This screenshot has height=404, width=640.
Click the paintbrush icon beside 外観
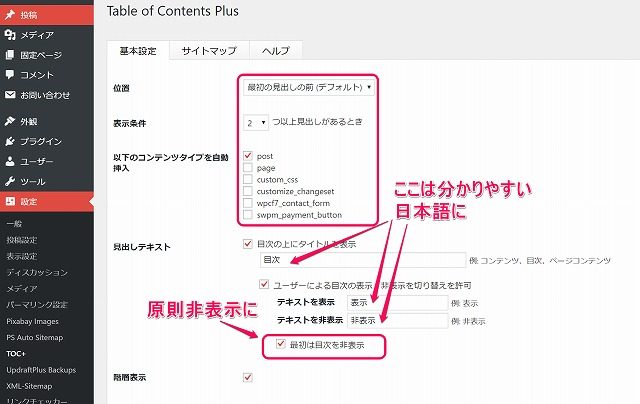(x=10, y=121)
